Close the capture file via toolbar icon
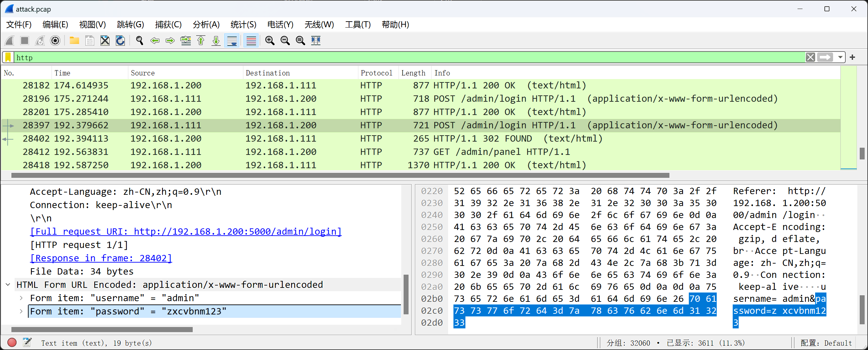This screenshot has width=868, height=350. [105, 41]
